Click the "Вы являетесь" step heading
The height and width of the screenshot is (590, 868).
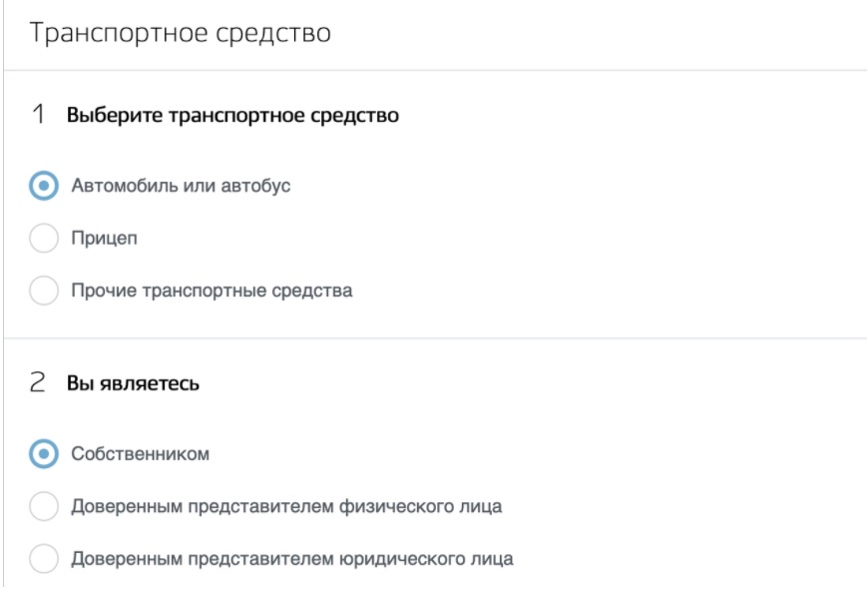tap(133, 384)
